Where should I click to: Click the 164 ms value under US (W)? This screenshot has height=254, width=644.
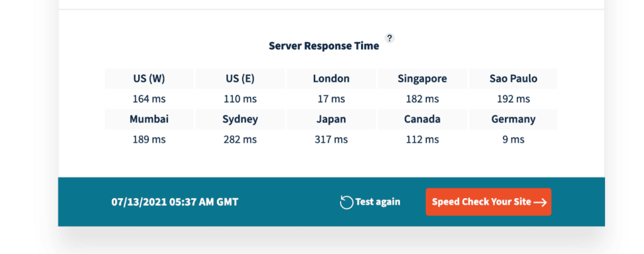click(149, 99)
